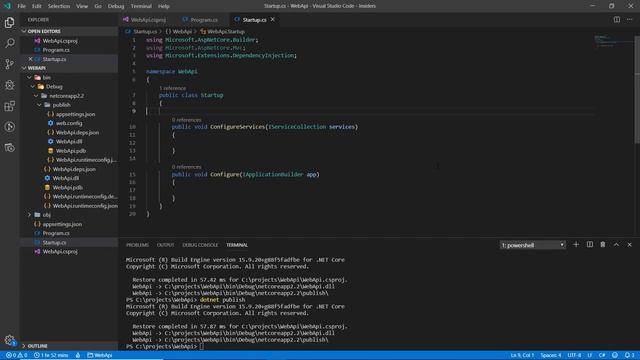640x360 pixels.
Task: Open the Explorer view in activity bar
Action: (9, 22)
